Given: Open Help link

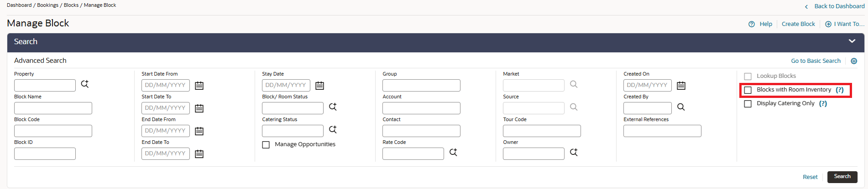Looking at the screenshot, I should coord(766,24).
